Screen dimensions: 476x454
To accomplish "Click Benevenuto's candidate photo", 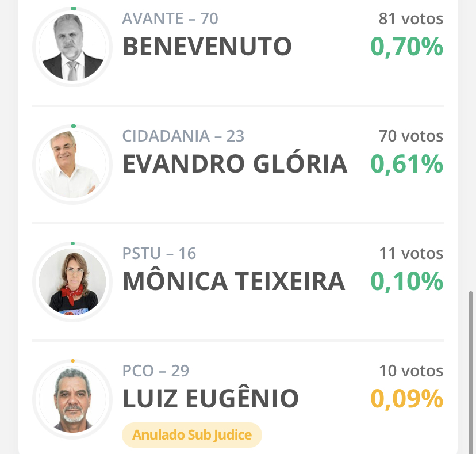I will (72, 47).
